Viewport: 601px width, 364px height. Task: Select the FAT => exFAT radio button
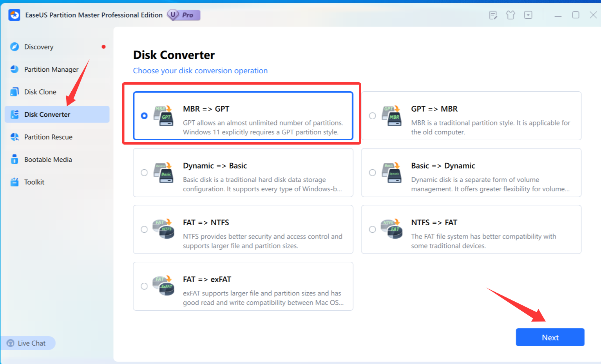144,286
